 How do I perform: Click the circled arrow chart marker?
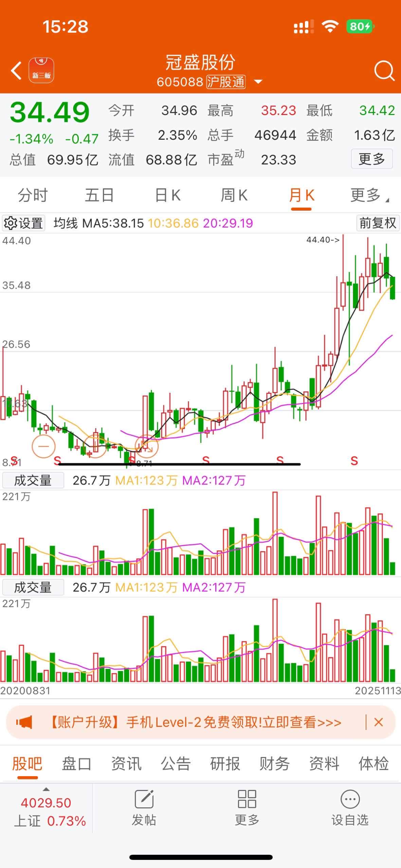click(147, 446)
